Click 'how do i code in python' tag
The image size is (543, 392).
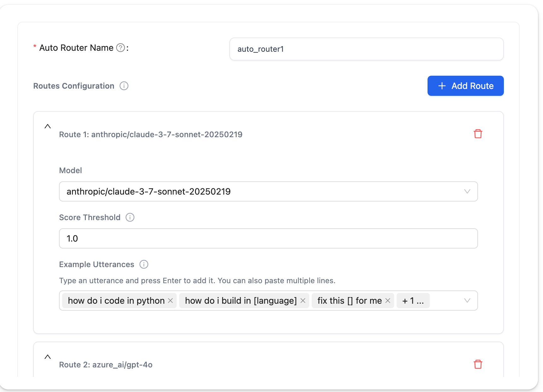pyautogui.click(x=116, y=301)
